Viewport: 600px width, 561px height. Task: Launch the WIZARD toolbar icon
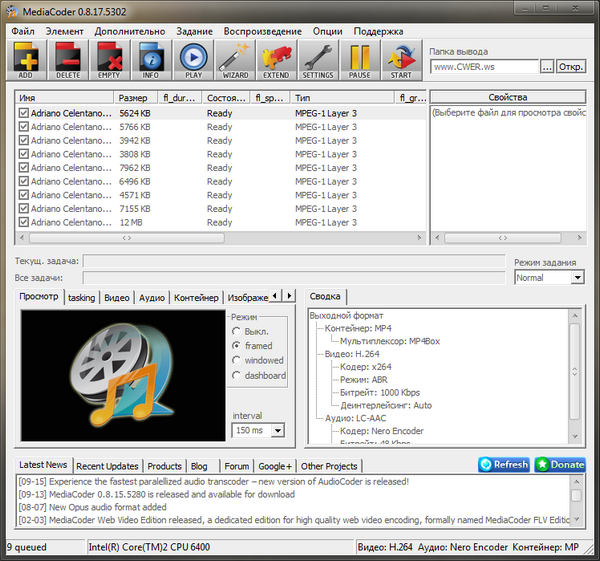234,61
